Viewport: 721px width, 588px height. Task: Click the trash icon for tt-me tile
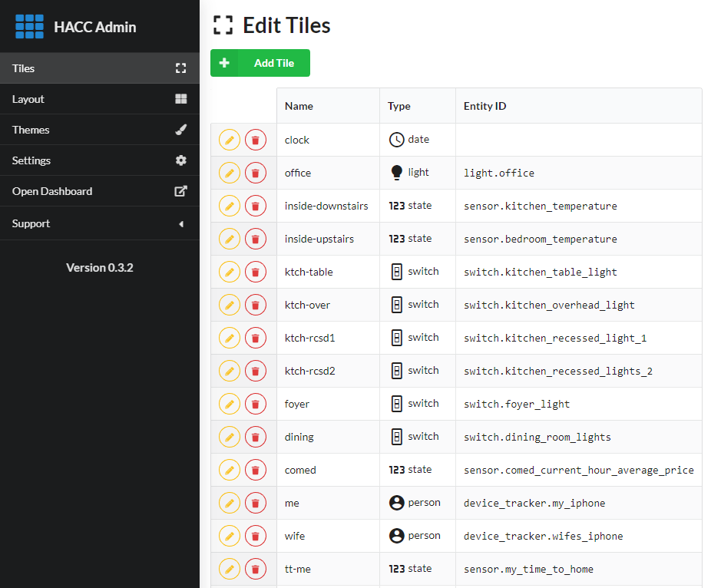pyautogui.click(x=256, y=569)
